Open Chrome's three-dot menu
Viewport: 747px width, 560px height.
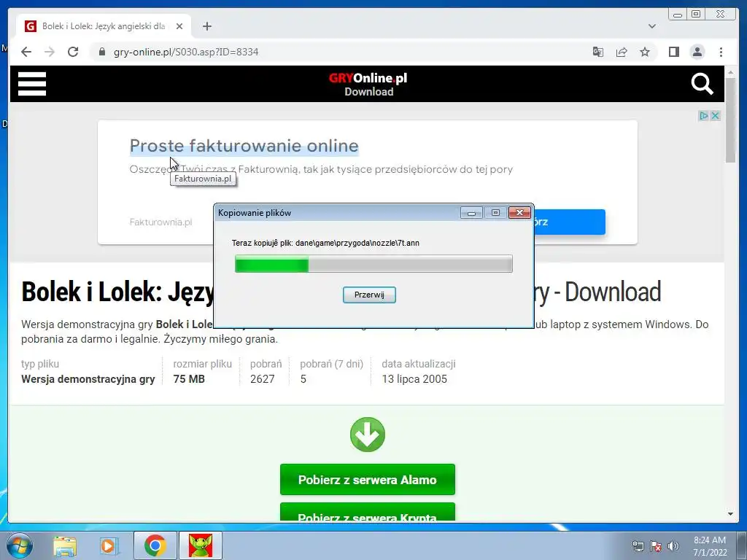(721, 52)
